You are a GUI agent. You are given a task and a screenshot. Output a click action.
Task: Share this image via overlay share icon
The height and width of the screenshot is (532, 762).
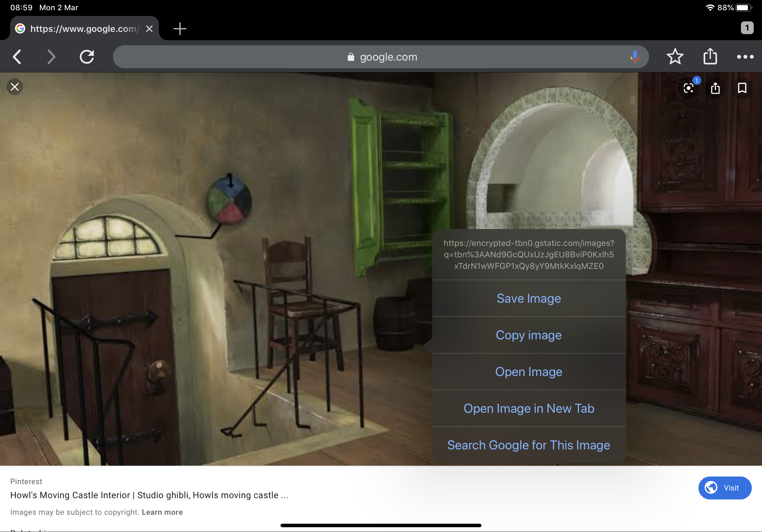coord(715,88)
